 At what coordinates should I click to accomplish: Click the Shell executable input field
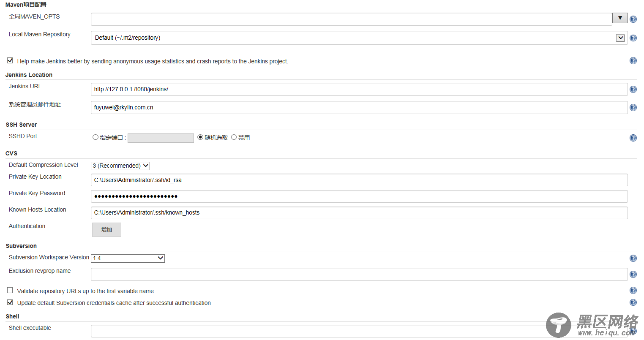coord(359,331)
